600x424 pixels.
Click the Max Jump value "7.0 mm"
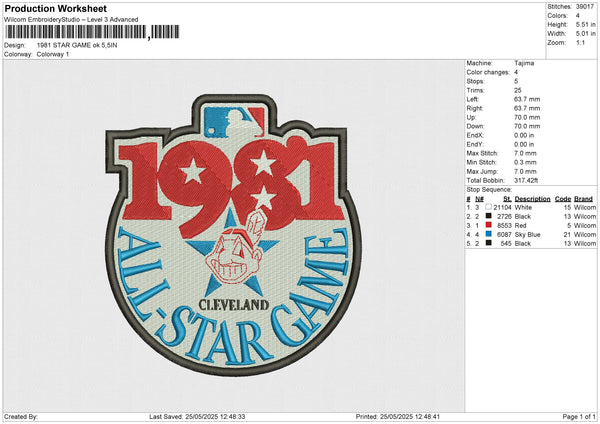[525, 171]
